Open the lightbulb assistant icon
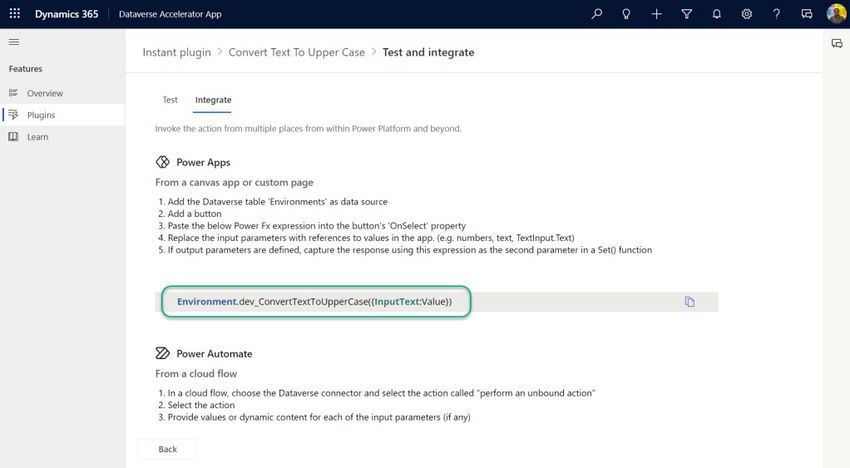850x468 pixels. tap(626, 14)
